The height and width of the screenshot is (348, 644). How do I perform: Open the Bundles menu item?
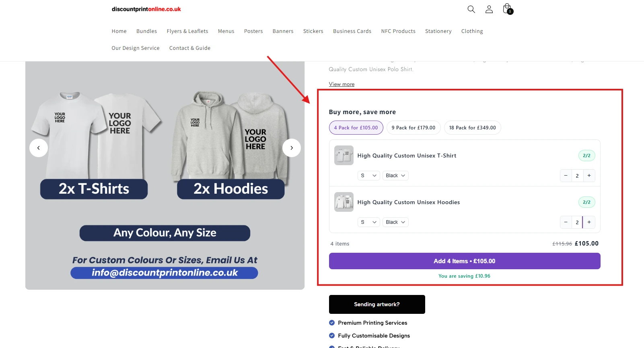point(146,31)
